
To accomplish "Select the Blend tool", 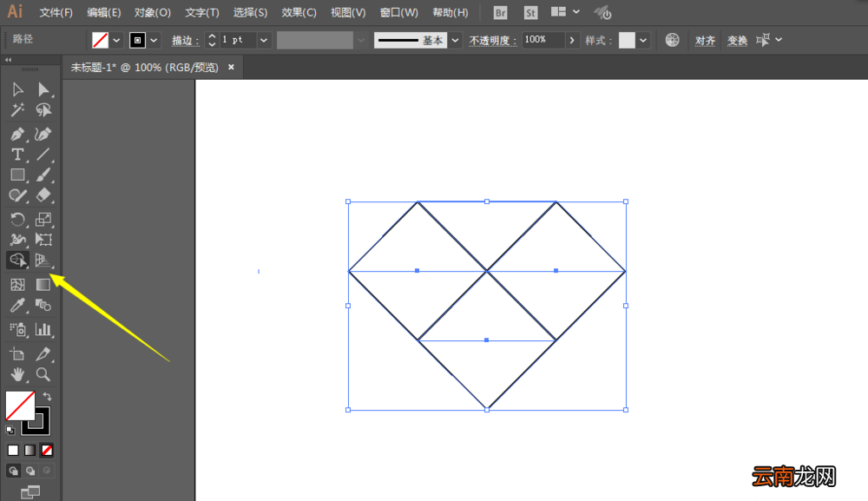I will [x=43, y=305].
